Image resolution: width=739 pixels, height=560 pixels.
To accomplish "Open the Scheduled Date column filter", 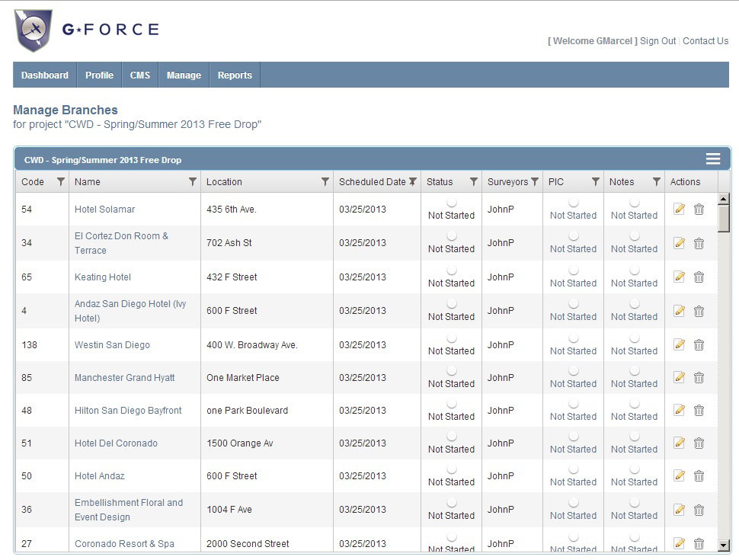I will click(413, 181).
